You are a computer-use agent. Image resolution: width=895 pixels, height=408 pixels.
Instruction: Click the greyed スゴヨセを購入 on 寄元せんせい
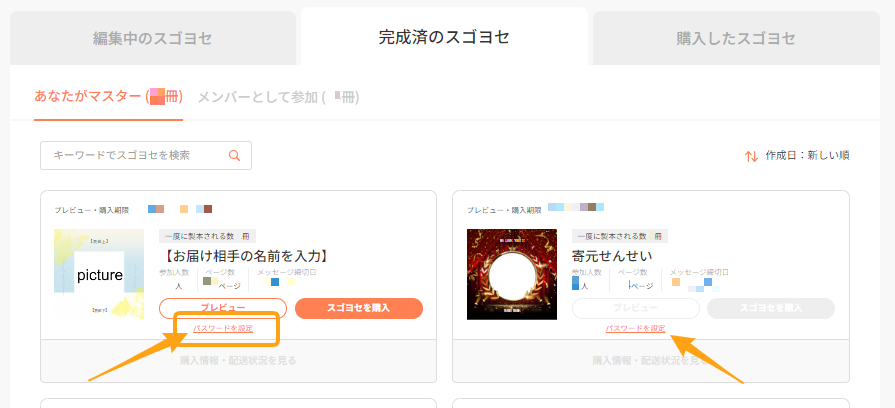[771, 308]
